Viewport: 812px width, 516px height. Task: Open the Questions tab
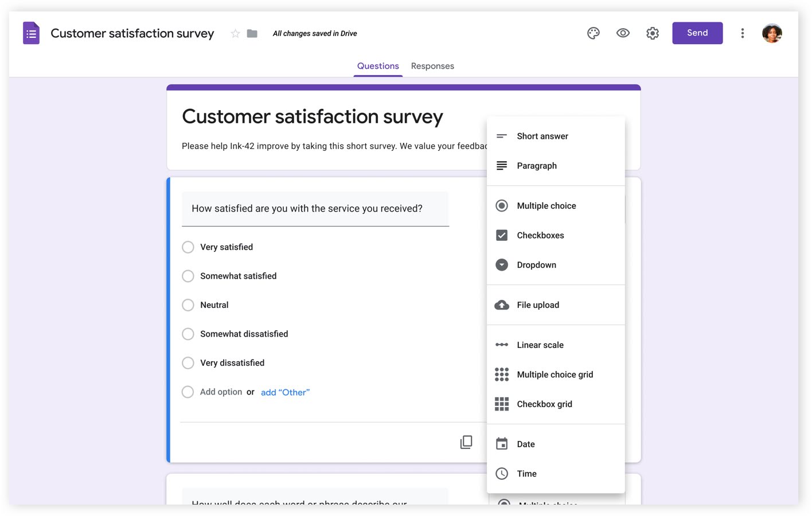378,66
